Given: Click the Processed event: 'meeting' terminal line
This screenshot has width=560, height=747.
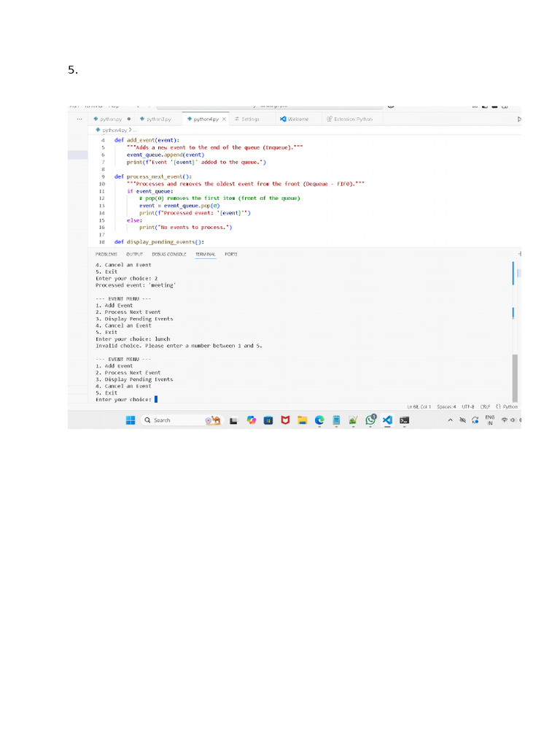Looking at the screenshot, I should (135, 285).
